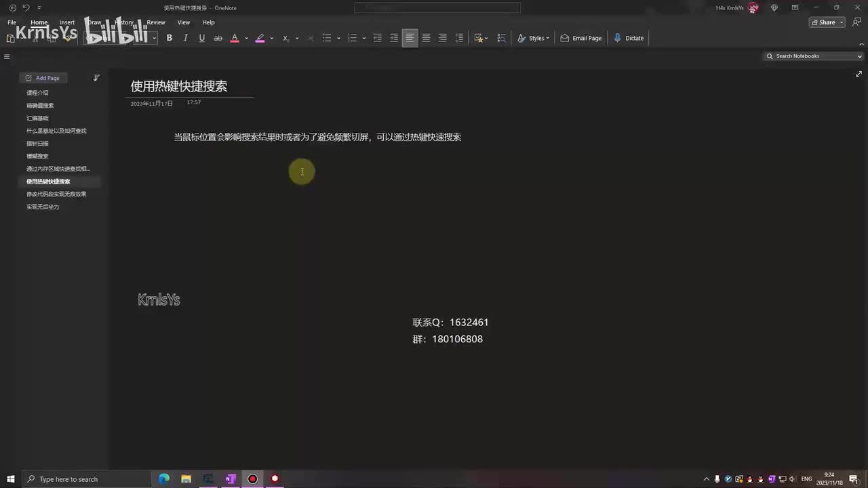Open the tags dropdown arrow
The image size is (868, 488).
pos(486,38)
